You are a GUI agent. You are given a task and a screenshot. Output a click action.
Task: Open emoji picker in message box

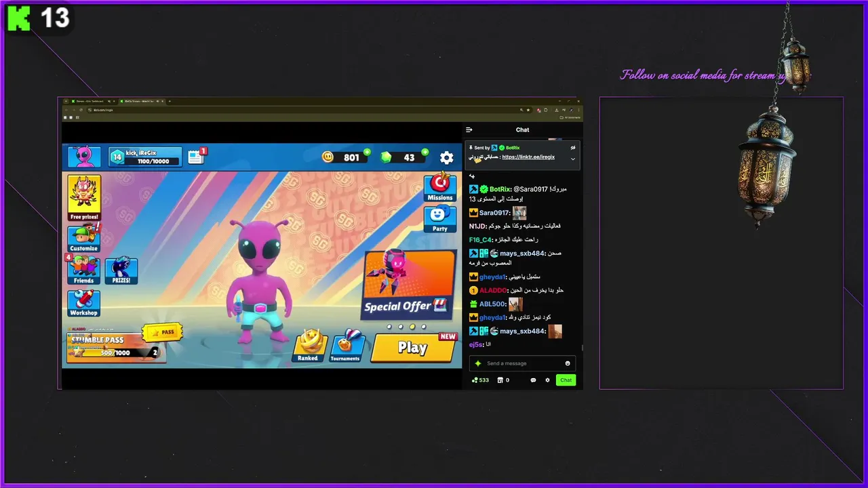click(x=568, y=363)
